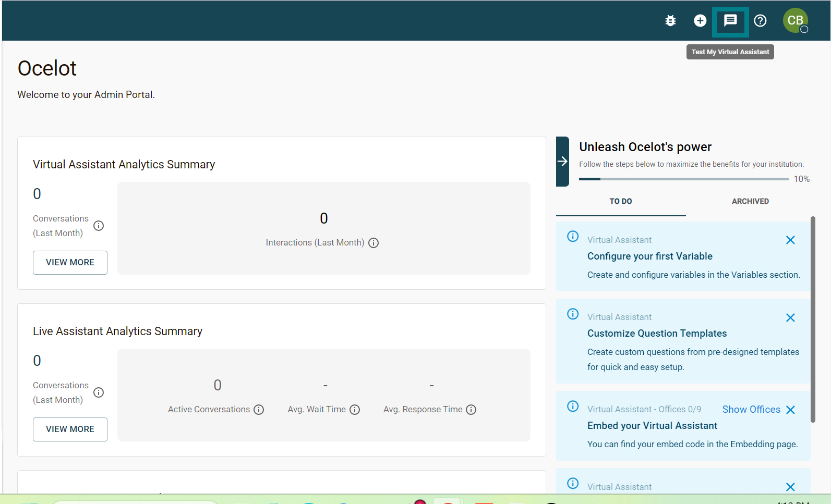This screenshot has width=831, height=504.
Task: Click the Unleash Ocelot's power heading
Action: [x=645, y=147]
